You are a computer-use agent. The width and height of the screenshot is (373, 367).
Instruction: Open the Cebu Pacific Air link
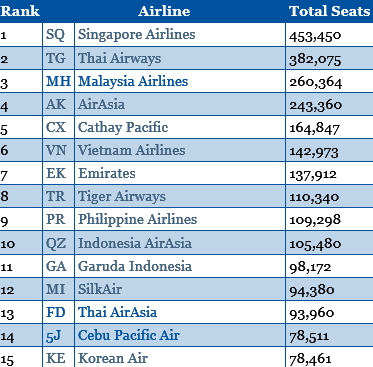tap(129, 335)
